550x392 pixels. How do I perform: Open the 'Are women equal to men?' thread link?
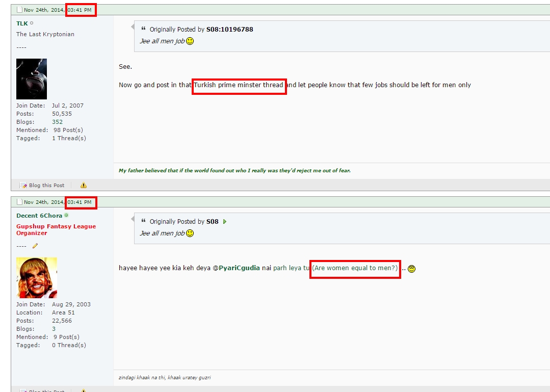tap(355, 268)
